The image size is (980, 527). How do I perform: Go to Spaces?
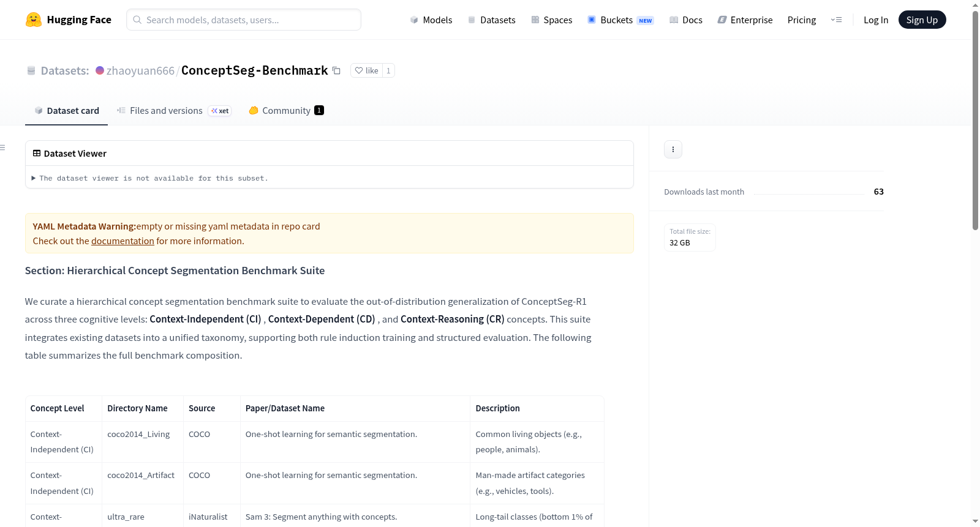[552, 20]
